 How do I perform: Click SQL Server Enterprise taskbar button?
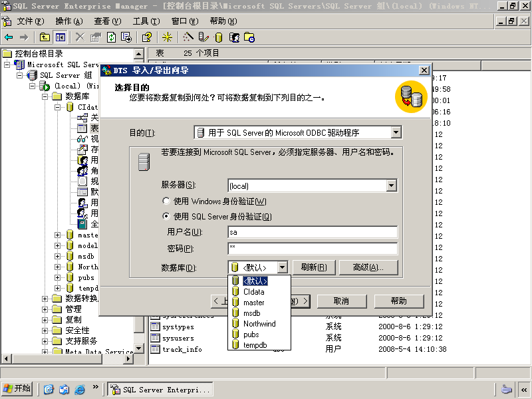160,389
